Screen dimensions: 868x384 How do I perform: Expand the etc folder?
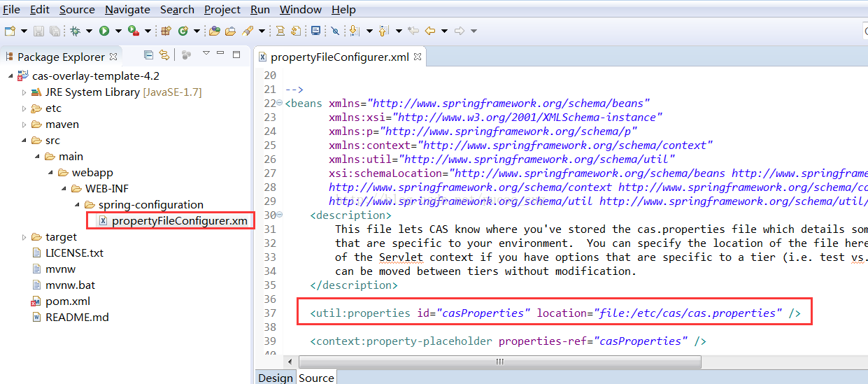(x=23, y=108)
